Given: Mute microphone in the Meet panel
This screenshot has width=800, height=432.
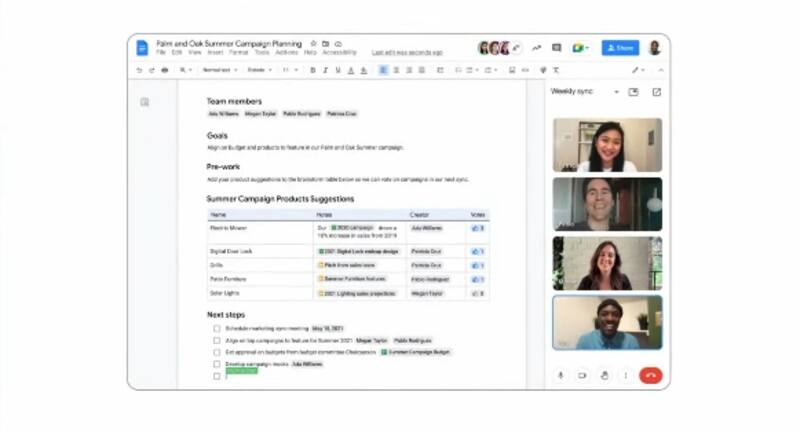Looking at the screenshot, I should pos(560,375).
